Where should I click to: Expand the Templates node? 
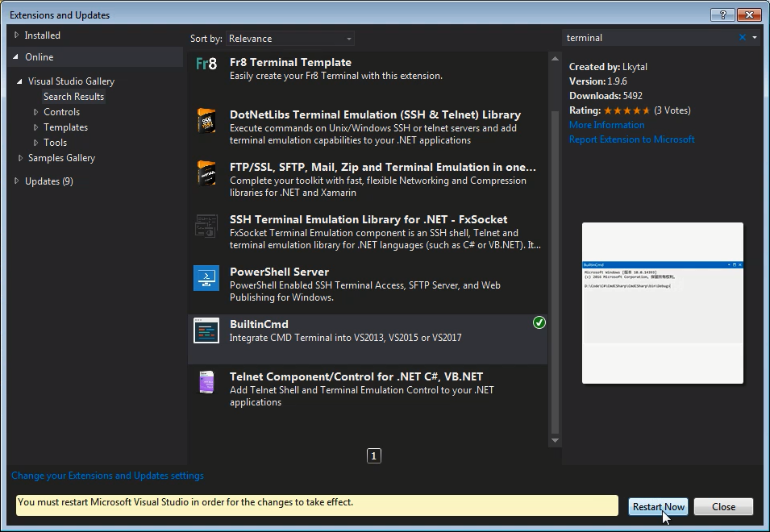coord(35,127)
